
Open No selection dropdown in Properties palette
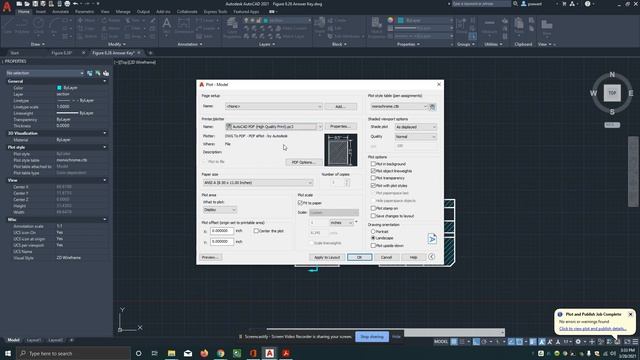pyautogui.click(x=45, y=73)
